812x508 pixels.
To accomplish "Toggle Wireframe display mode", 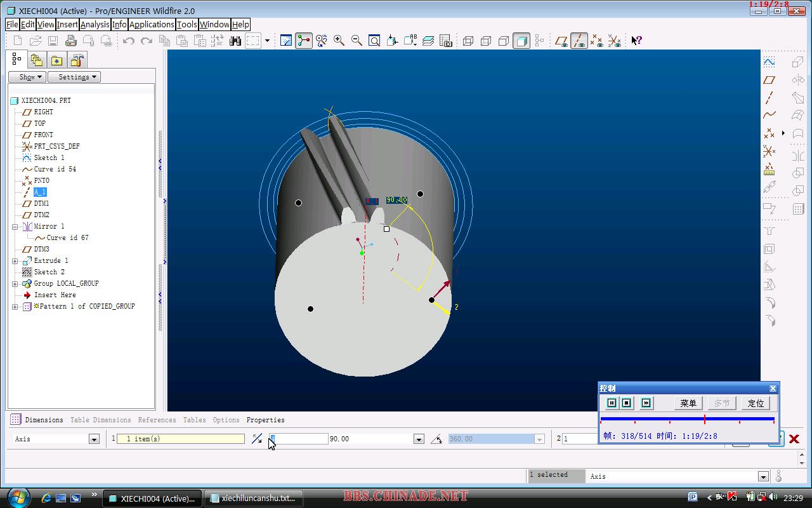I will point(468,41).
